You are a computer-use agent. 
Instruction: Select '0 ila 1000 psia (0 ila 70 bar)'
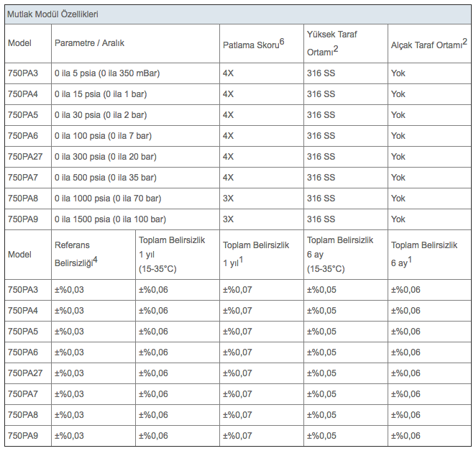pyautogui.click(x=108, y=199)
